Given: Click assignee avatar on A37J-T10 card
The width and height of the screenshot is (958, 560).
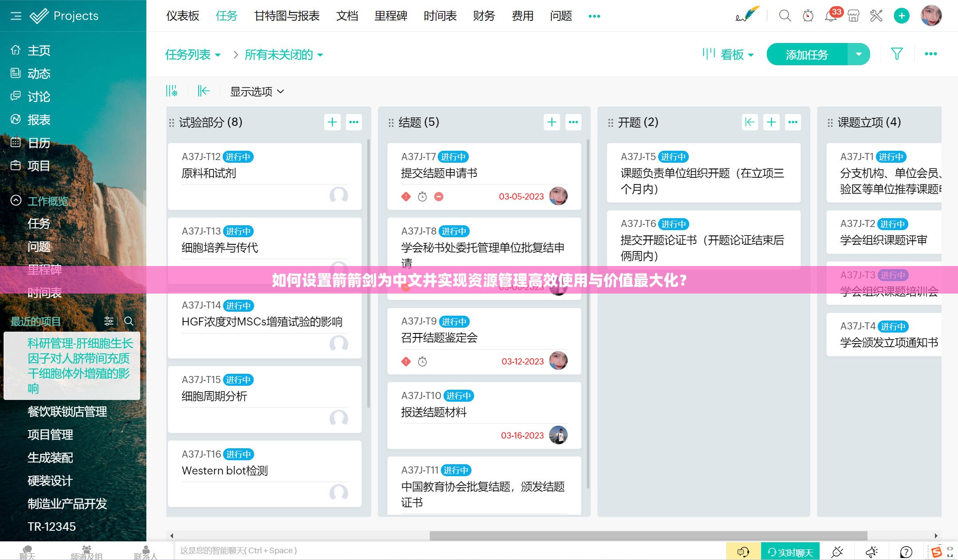Looking at the screenshot, I should pos(558,435).
